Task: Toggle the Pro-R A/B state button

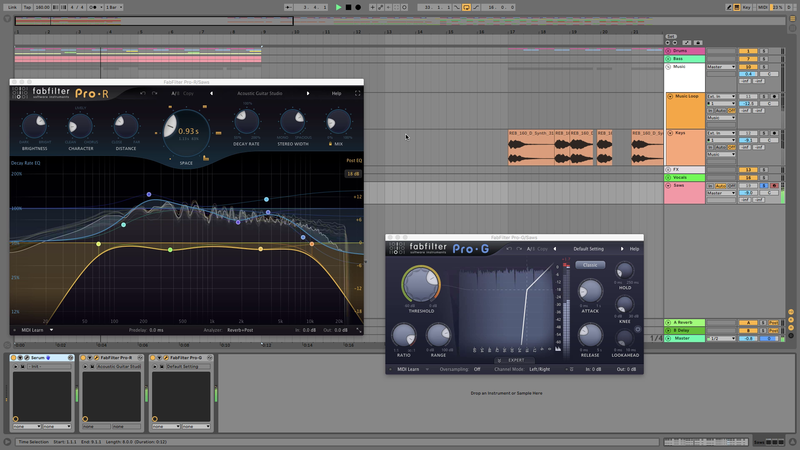Action: [175, 93]
